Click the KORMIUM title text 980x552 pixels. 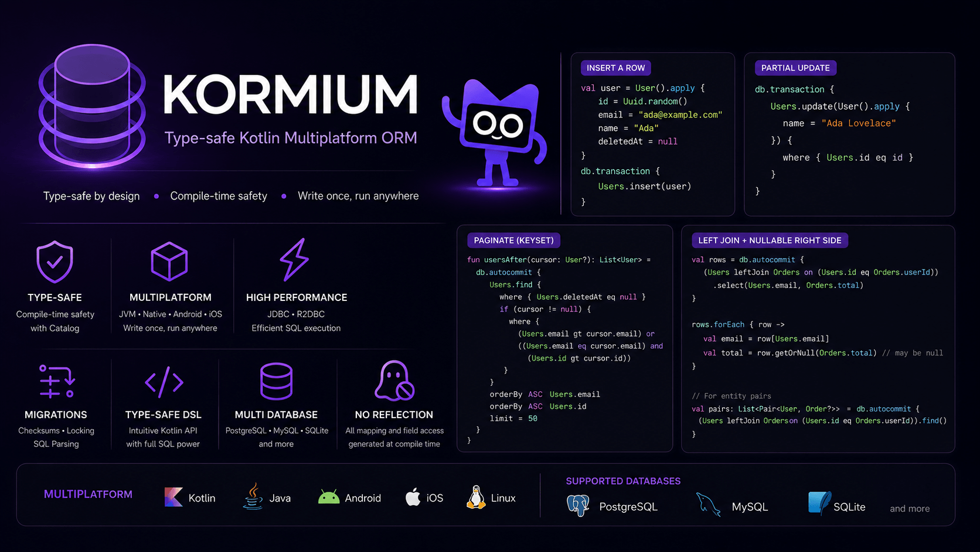(x=290, y=94)
